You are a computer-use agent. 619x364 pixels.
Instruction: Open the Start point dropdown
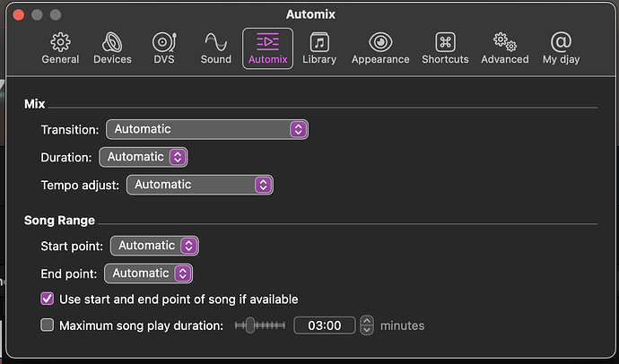(154, 246)
